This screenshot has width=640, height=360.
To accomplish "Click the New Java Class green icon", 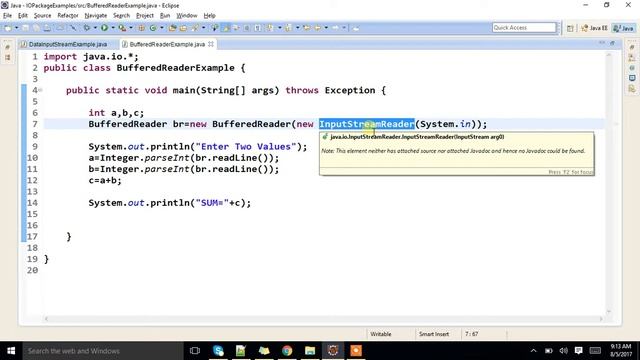I will [x=153, y=28].
